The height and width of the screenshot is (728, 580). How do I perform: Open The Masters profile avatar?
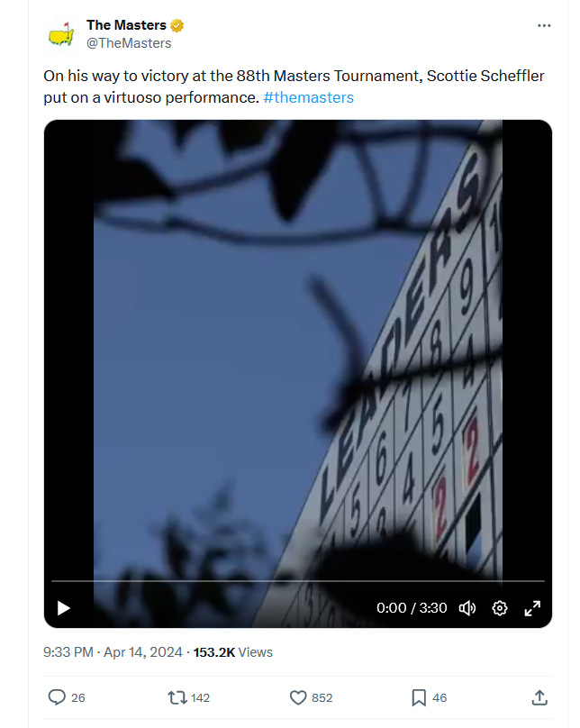[62, 33]
